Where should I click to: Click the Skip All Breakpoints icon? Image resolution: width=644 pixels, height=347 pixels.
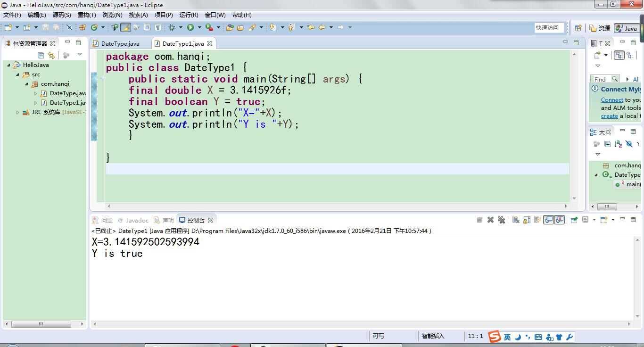click(x=69, y=27)
